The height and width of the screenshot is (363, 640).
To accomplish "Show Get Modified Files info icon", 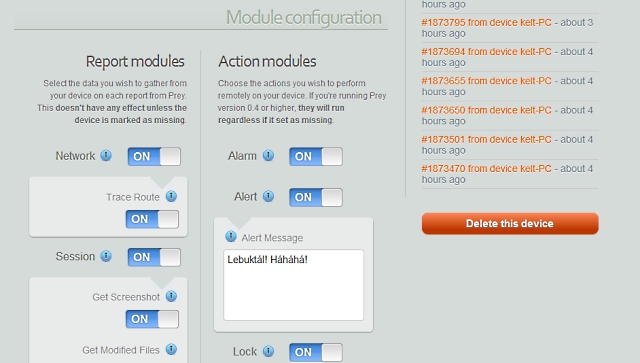I will click(x=171, y=350).
